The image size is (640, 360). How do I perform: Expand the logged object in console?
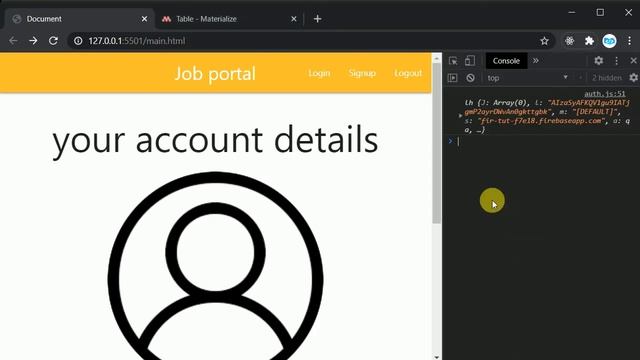pos(460,116)
